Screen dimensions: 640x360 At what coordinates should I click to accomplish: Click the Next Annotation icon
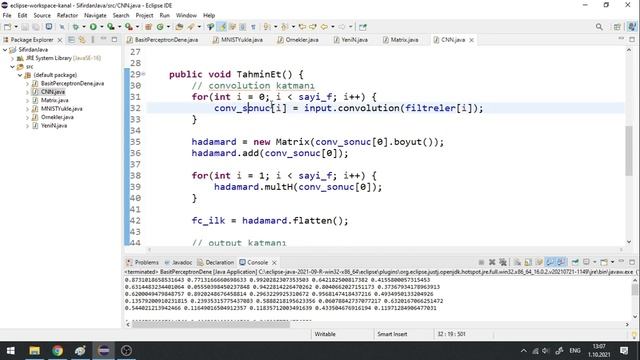[267, 27]
